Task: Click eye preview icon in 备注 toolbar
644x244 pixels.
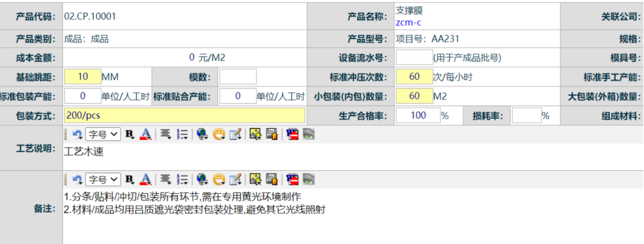Action: (x=309, y=179)
